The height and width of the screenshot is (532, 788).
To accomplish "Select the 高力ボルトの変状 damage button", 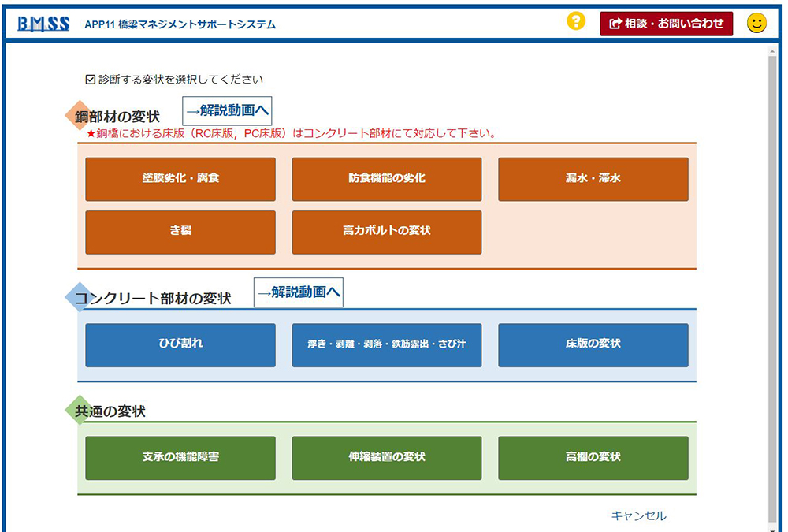I will pyautogui.click(x=386, y=233).
